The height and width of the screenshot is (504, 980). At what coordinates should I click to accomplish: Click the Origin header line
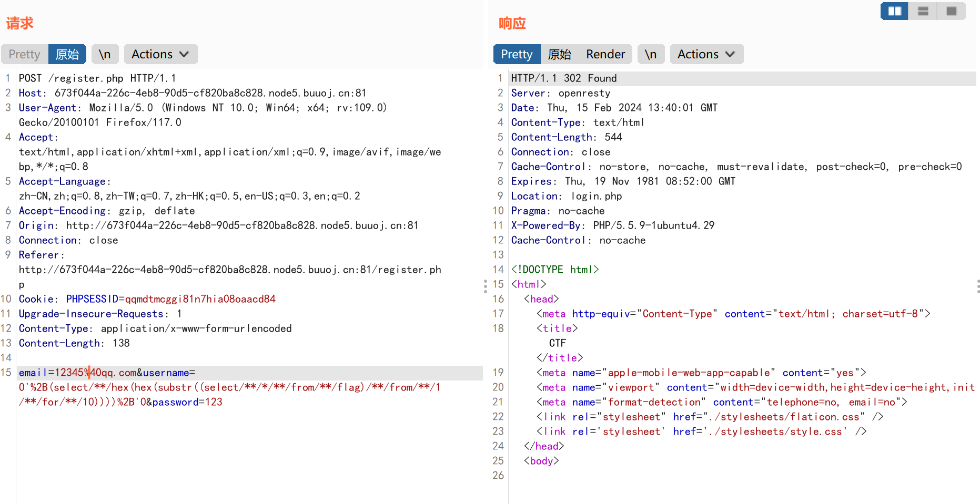219,225
